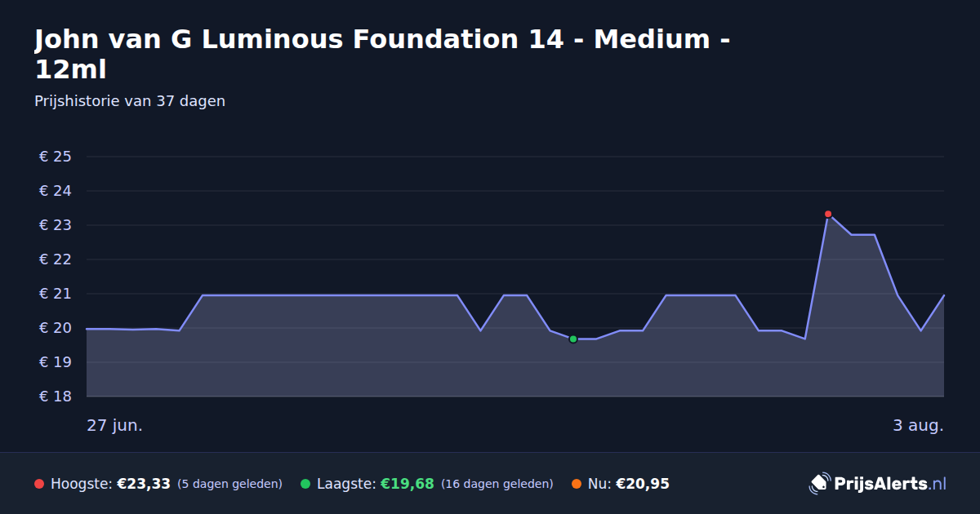Select the red peak marker on chart
This screenshot has height=514, width=980.
828,214
